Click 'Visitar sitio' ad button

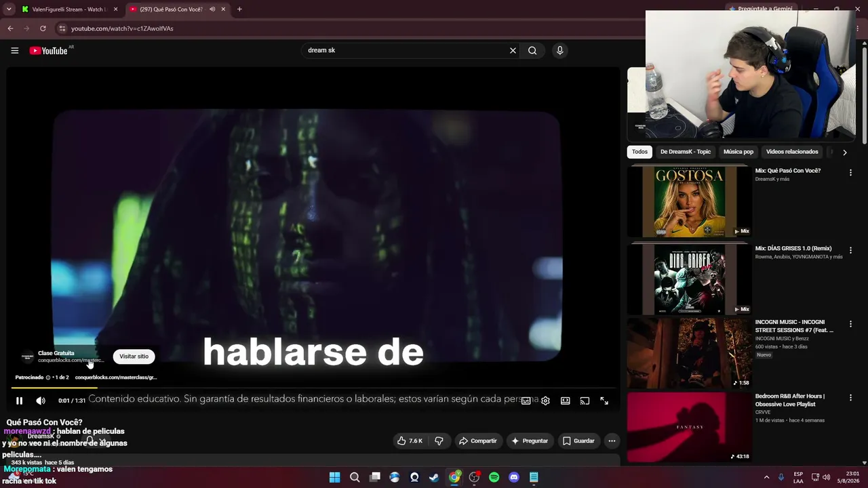[x=134, y=357]
